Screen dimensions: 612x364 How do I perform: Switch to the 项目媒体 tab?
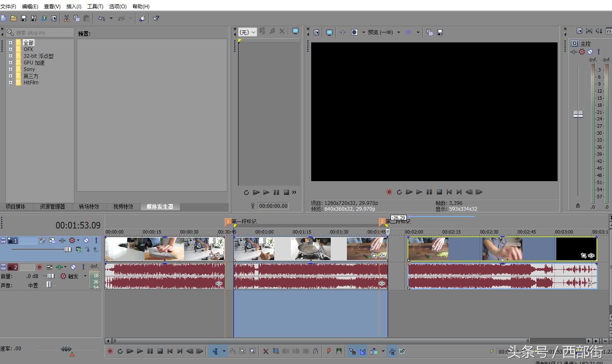tap(15, 207)
